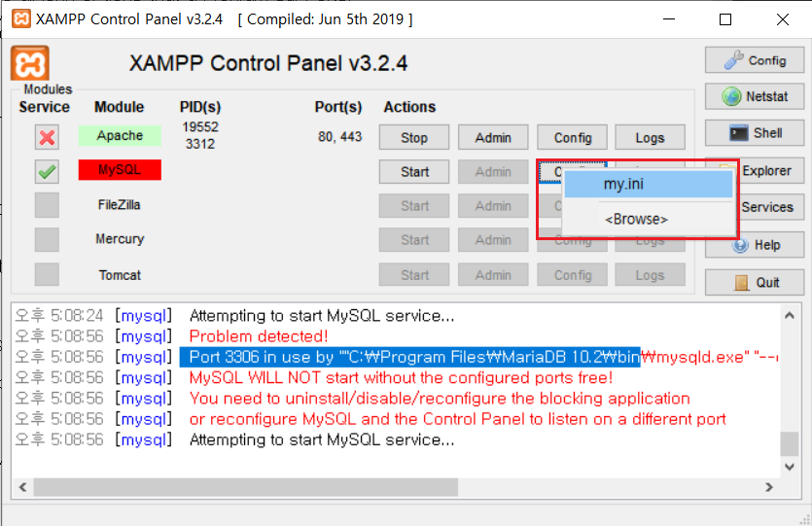View Tomcat Logs
The height and width of the screenshot is (526, 812).
click(650, 275)
